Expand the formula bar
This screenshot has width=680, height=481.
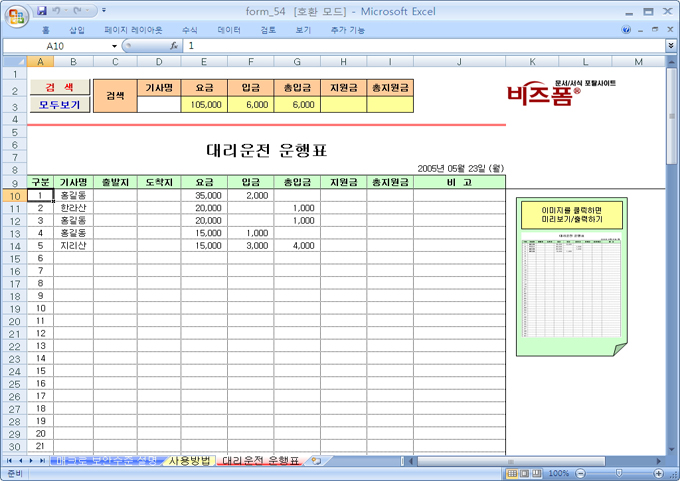[x=670, y=46]
